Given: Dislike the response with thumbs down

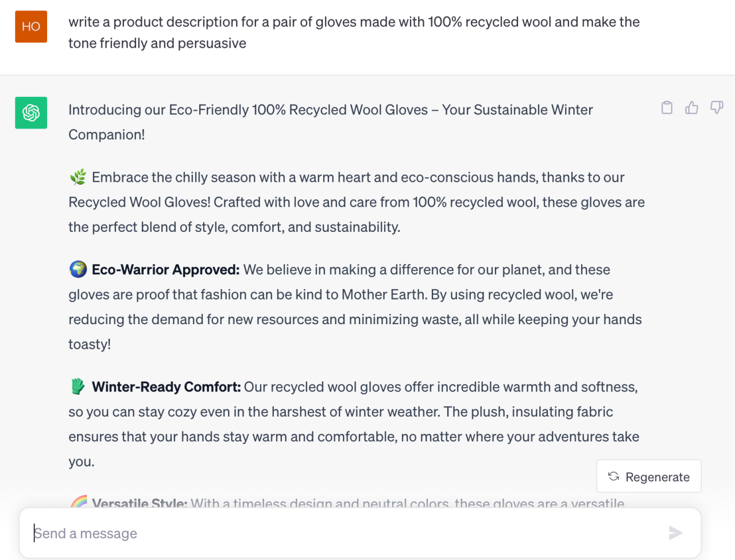Looking at the screenshot, I should (717, 108).
